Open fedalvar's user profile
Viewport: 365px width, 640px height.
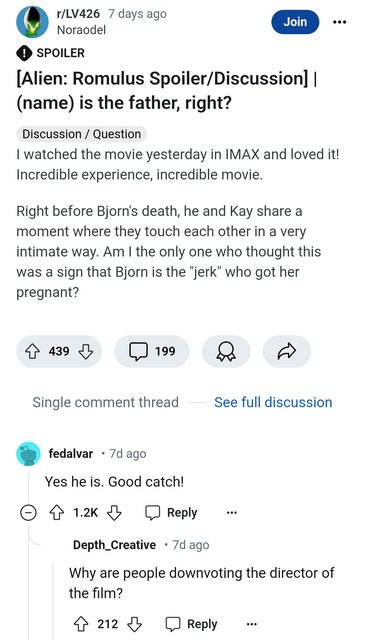coord(71,453)
